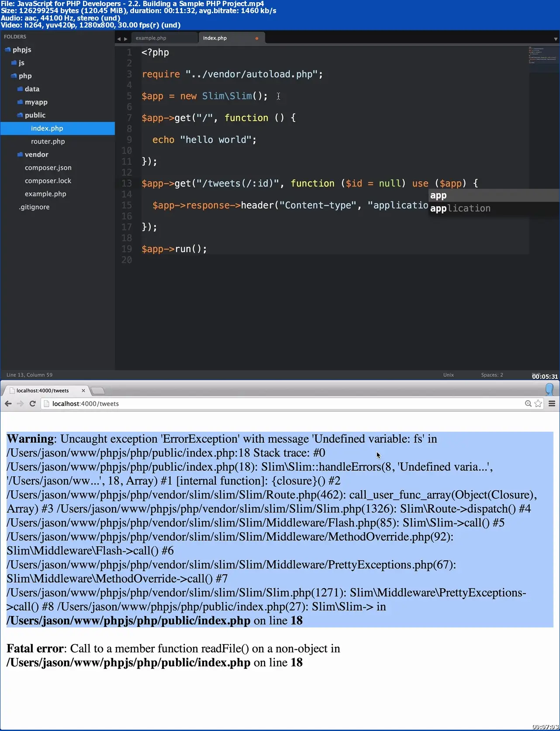Expand the js folder

point(14,63)
